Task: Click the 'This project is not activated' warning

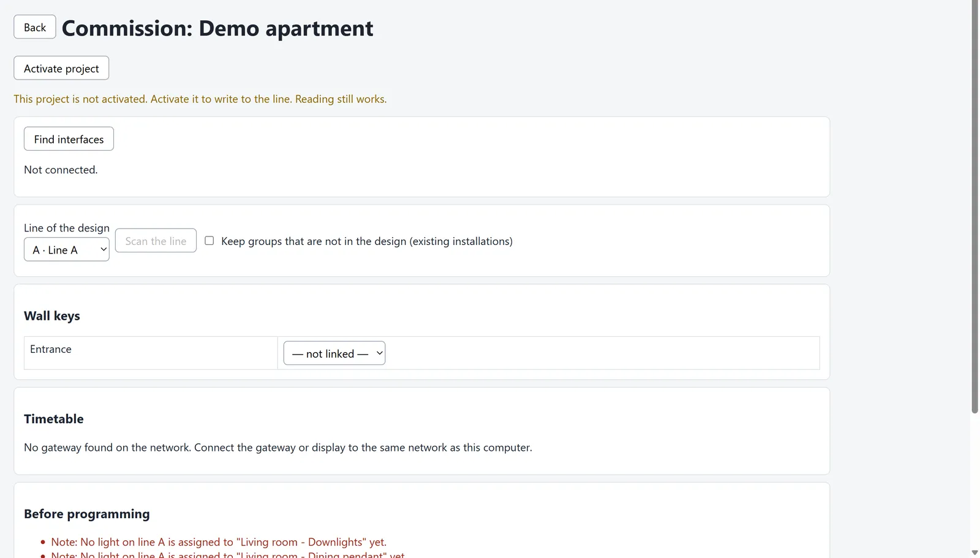Action: click(200, 99)
